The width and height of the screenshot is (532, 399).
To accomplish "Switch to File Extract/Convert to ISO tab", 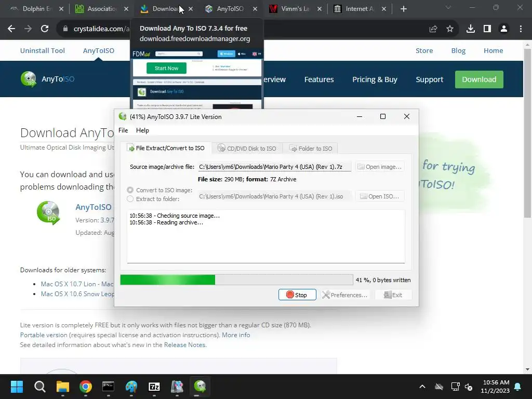I will coord(166,148).
